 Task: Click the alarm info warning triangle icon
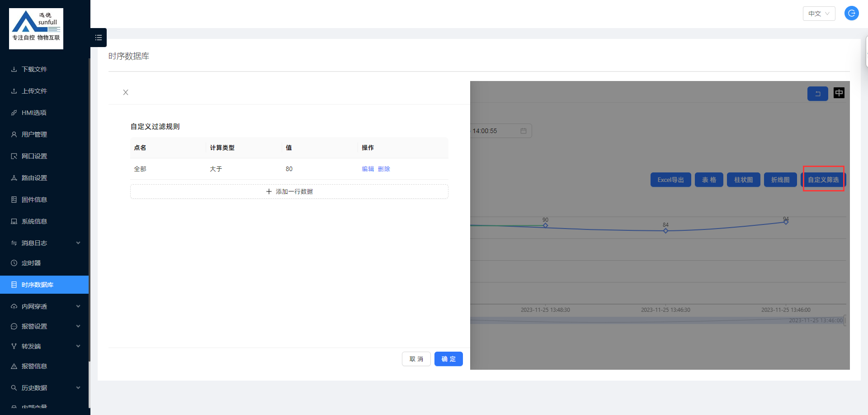[14, 366]
